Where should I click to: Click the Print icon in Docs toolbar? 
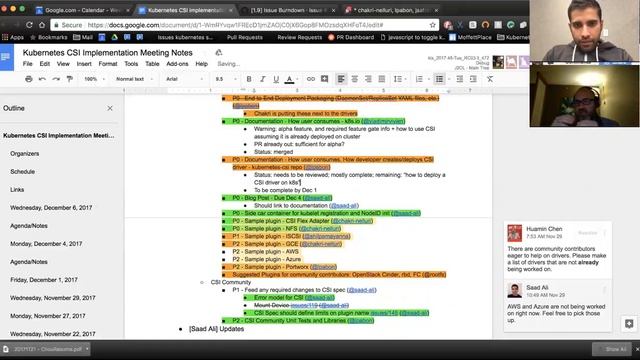28,79
